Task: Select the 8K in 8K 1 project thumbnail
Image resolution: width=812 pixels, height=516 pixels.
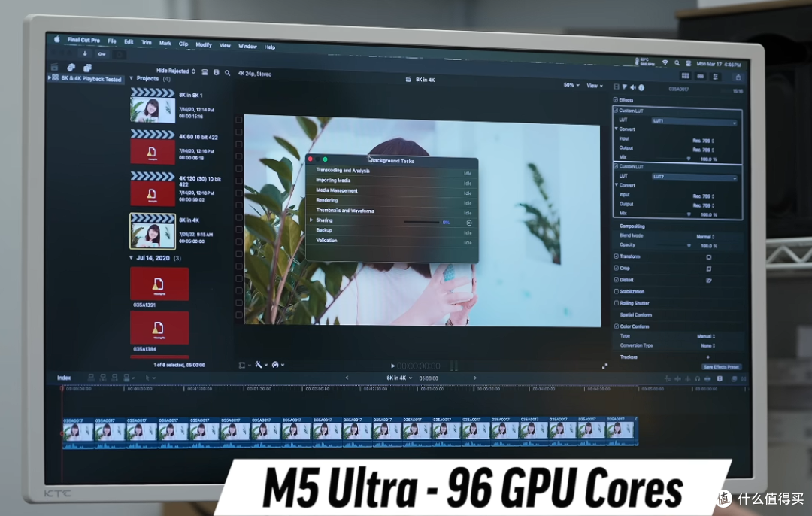Action: [152, 106]
